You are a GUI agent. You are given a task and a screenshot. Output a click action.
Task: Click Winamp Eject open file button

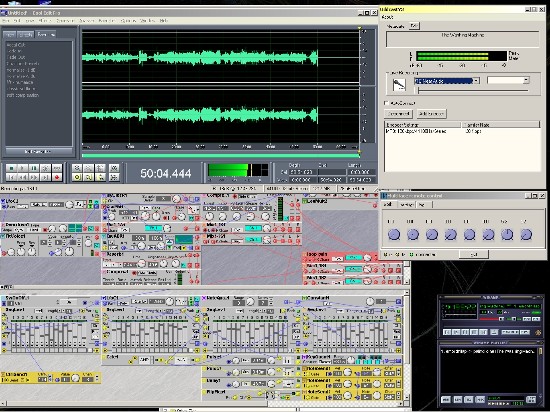coord(494,332)
